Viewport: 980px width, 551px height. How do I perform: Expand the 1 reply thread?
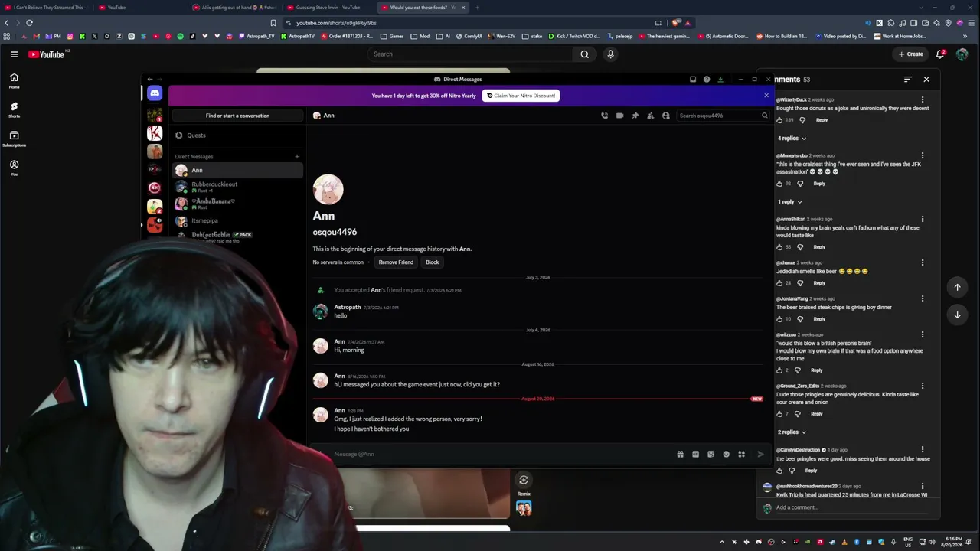[790, 202]
